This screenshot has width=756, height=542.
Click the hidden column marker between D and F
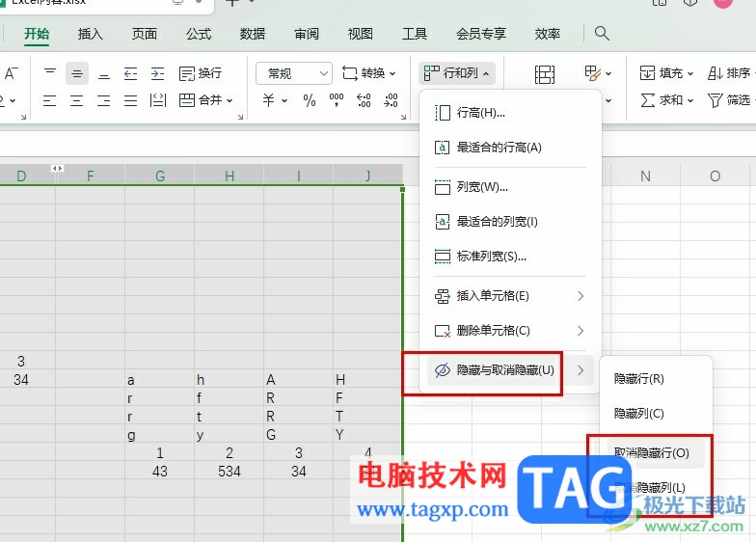[57, 168]
